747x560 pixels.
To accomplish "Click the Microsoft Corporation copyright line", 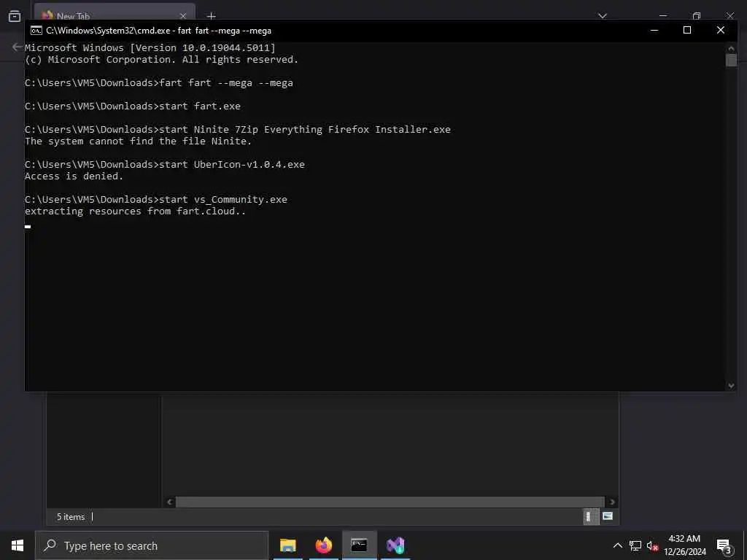I will point(161,60).
